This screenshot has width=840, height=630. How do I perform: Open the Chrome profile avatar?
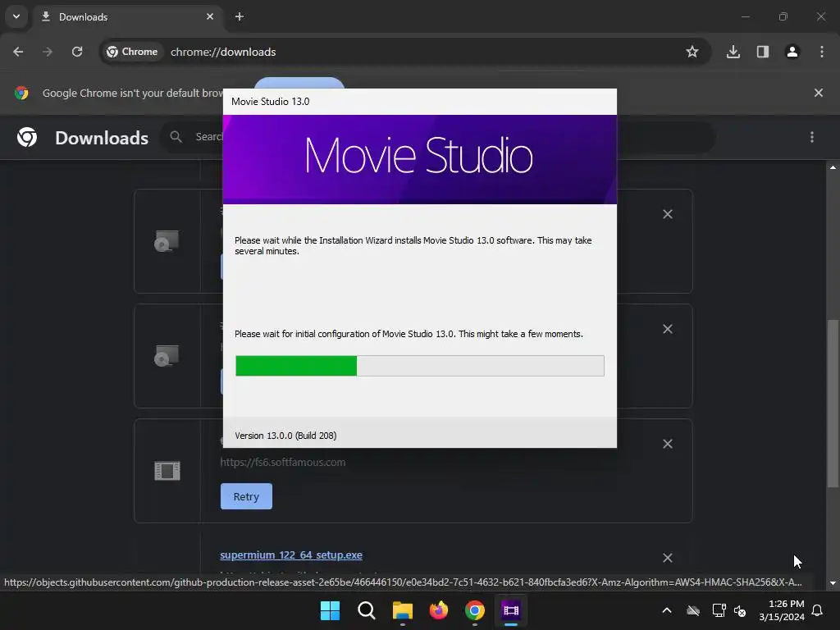coord(792,52)
